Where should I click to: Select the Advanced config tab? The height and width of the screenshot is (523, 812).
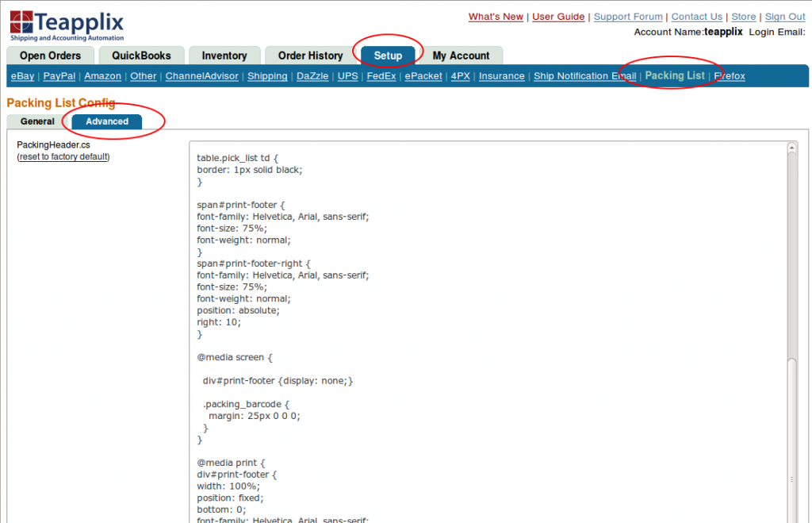pos(107,121)
